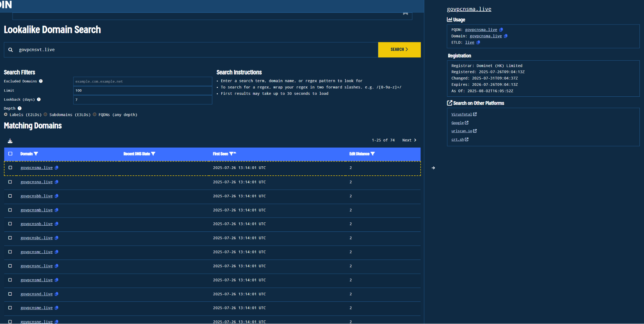The image size is (644, 324).
Task: Copy govpcnsmb.live using copy icon
Action: (57, 210)
